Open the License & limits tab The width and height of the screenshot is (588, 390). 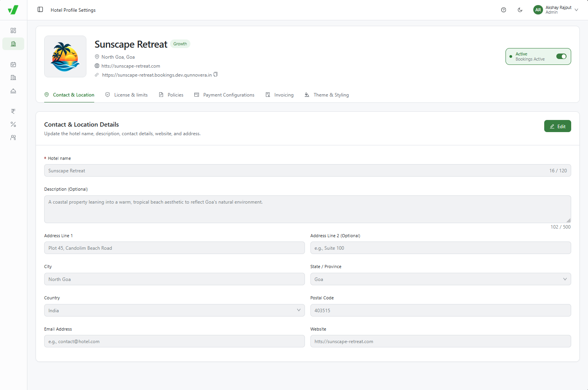tap(126, 95)
